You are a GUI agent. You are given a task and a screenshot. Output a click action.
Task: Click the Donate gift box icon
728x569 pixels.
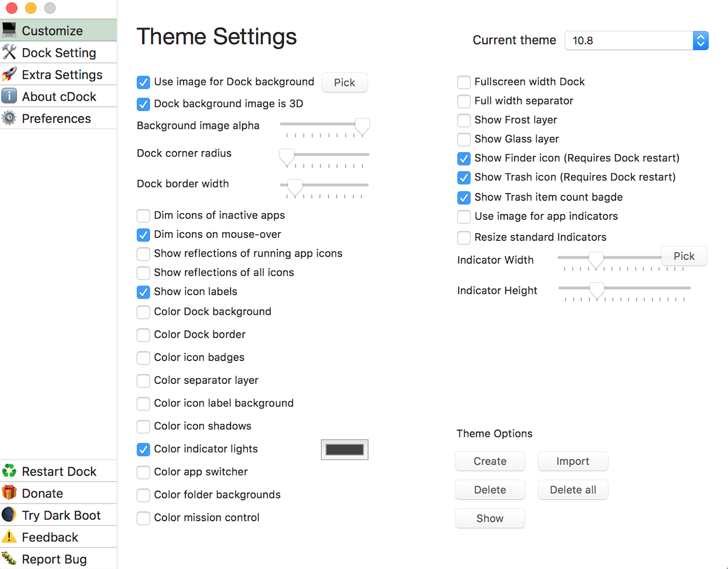pyautogui.click(x=9, y=493)
